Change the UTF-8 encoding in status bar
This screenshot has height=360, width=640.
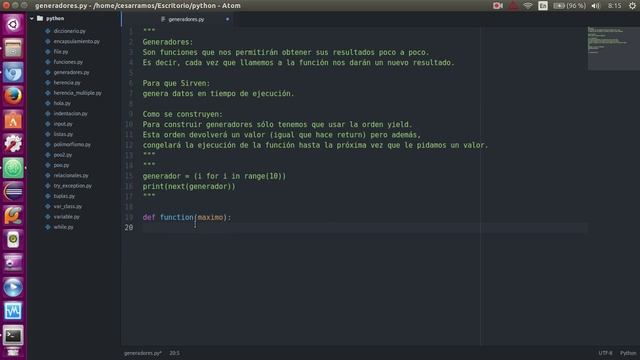click(x=605, y=353)
